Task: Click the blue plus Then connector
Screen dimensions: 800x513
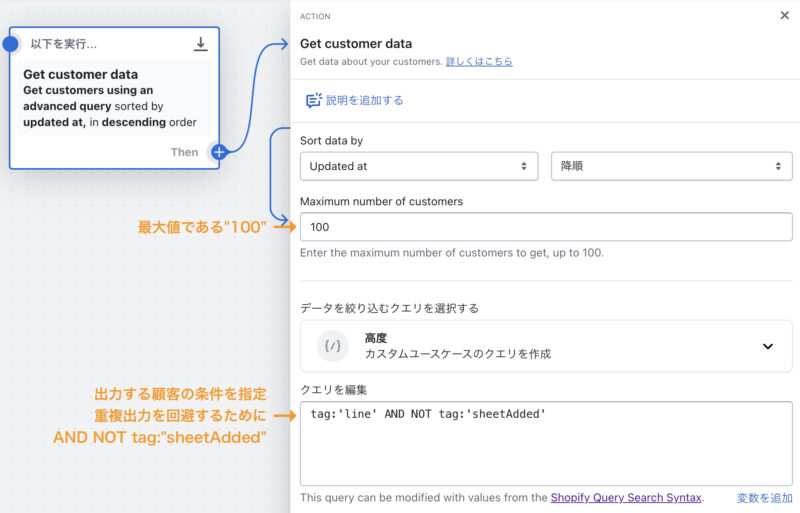Action: point(219,152)
